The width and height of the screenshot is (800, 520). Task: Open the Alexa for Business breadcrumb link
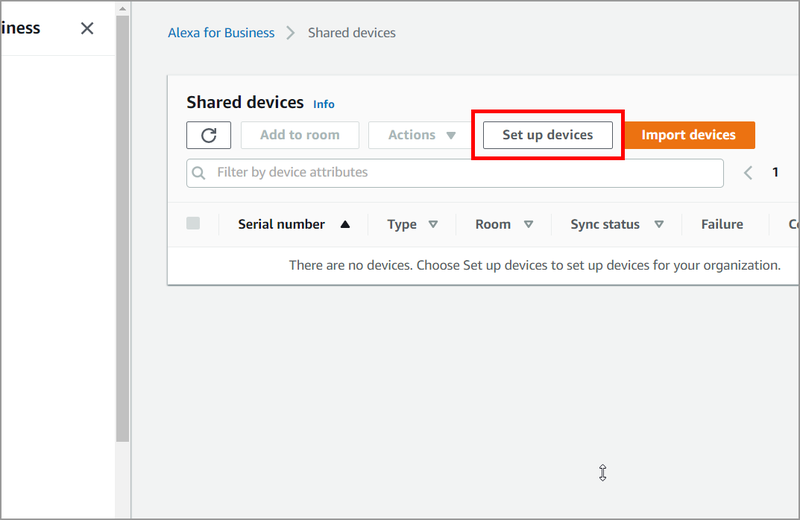tap(221, 33)
